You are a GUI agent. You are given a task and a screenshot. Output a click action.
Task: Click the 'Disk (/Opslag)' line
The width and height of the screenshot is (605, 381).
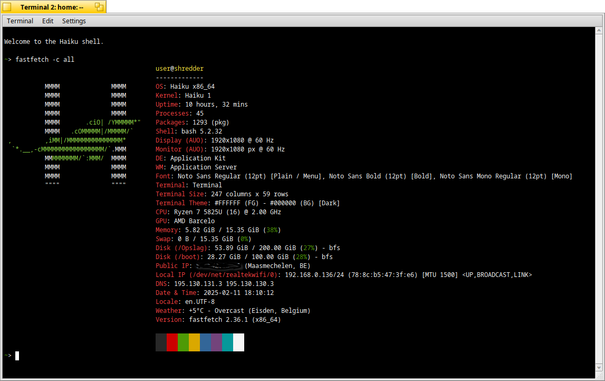click(x=248, y=248)
